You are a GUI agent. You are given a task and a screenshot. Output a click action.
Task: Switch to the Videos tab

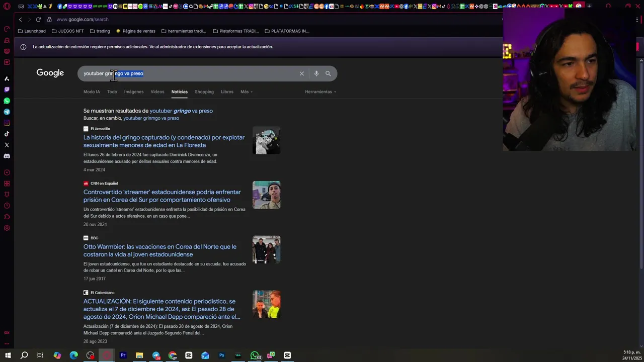(157, 92)
